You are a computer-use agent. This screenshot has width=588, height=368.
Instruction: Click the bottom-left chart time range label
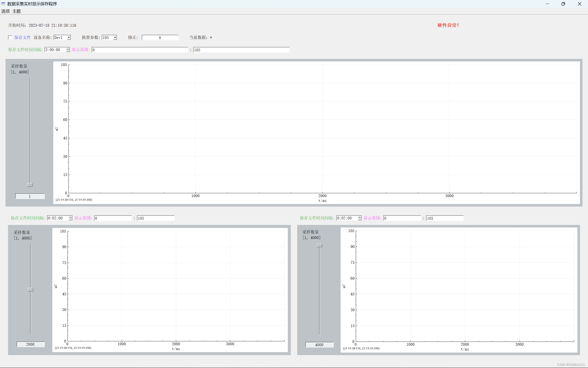73,348
